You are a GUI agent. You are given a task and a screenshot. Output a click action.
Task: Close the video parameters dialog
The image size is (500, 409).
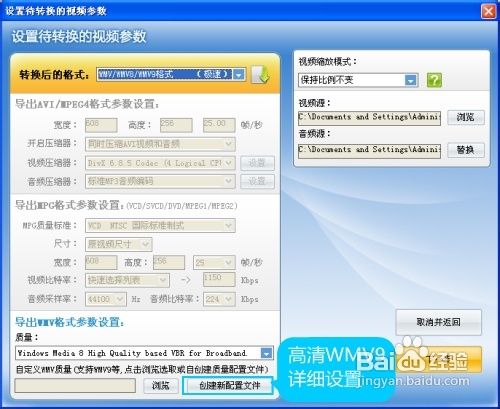click(x=488, y=11)
